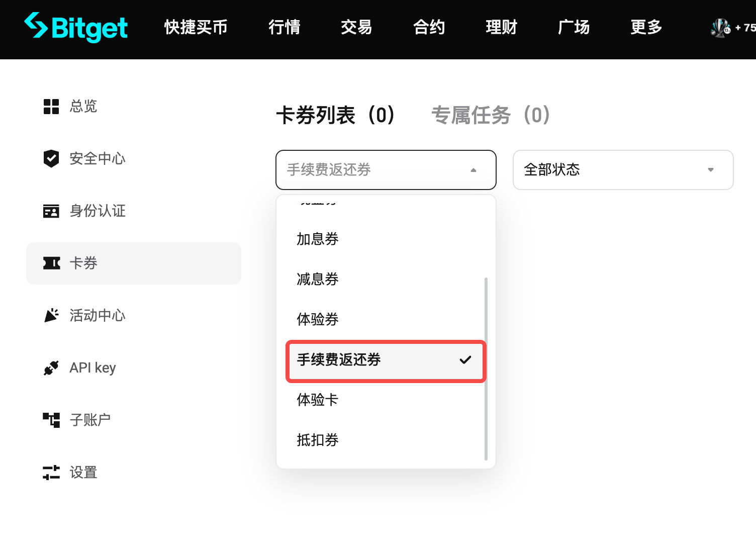Image resolution: width=756 pixels, height=550 pixels.
Task: Select the 卡券 ticket icon in sidebar
Action: coord(51,263)
